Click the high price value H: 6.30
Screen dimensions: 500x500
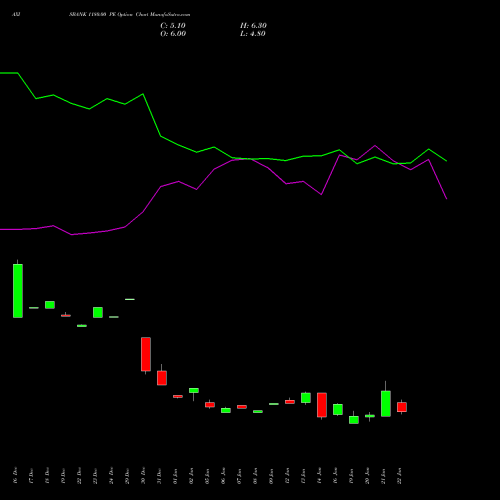[x=253, y=26]
